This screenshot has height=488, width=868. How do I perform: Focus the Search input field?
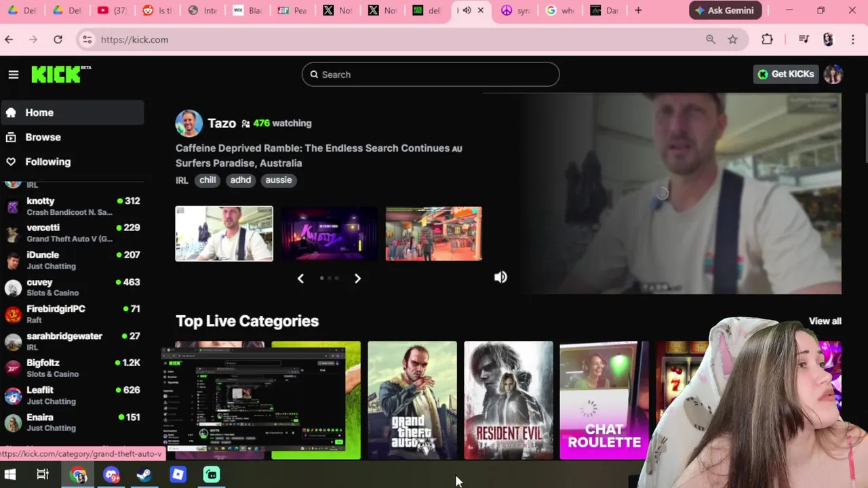[431, 75]
